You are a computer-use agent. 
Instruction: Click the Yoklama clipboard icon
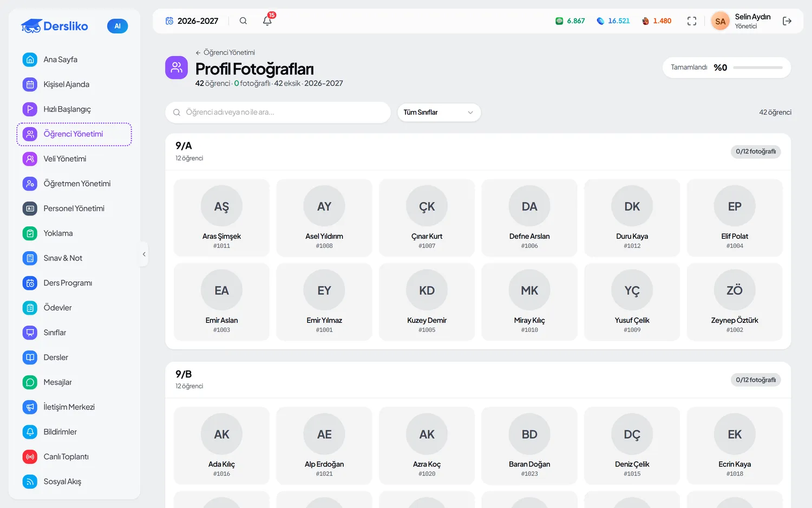(30, 233)
